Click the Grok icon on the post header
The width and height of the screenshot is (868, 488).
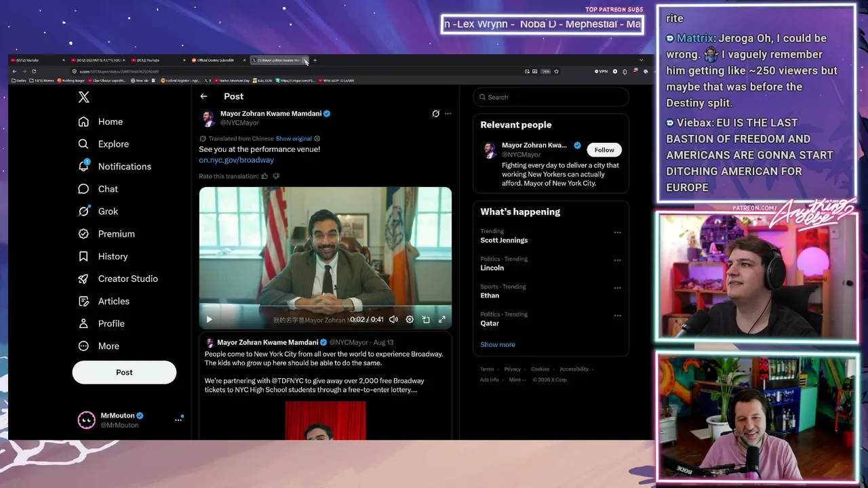[436, 114]
